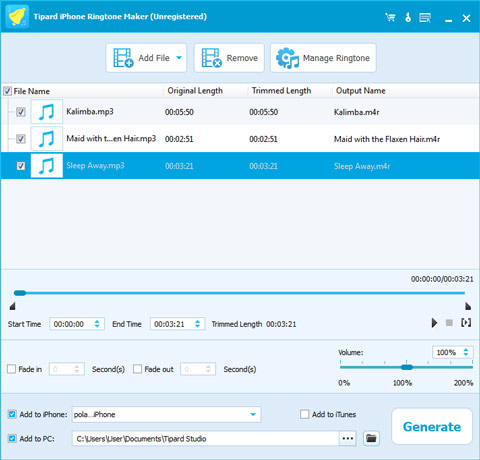Browse output path with the ellipsis button
The width and height of the screenshot is (480, 460).
point(348,438)
